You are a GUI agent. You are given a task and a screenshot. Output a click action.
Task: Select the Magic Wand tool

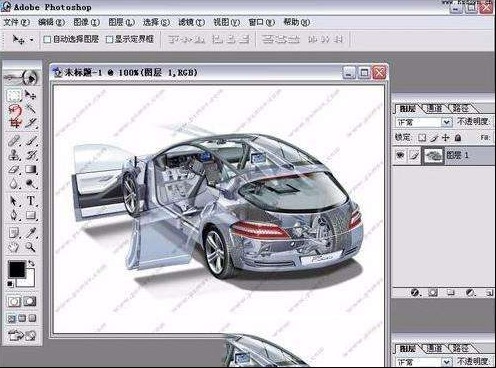31,109
